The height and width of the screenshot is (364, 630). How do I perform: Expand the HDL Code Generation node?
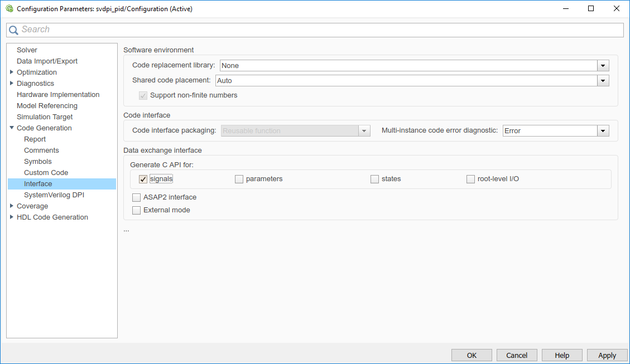tap(12, 217)
